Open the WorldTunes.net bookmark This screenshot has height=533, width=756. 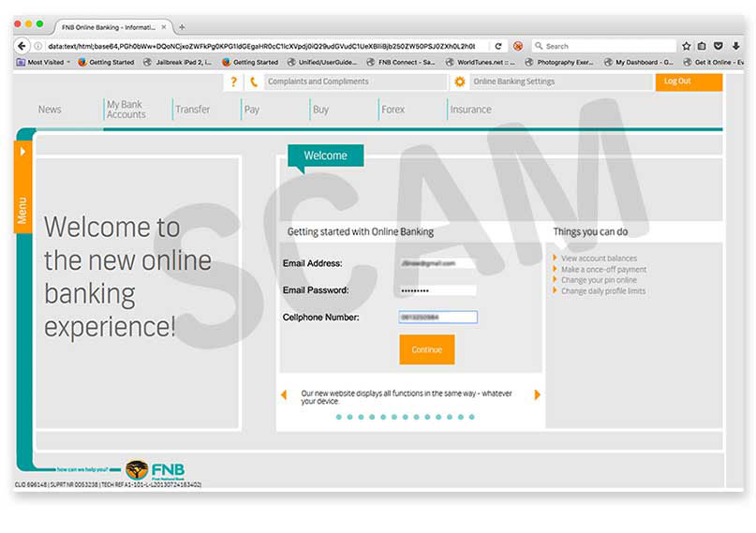coord(481,62)
